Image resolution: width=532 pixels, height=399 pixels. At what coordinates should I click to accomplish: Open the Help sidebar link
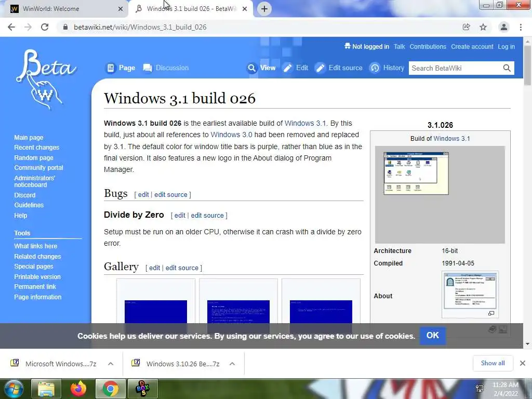click(21, 216)
